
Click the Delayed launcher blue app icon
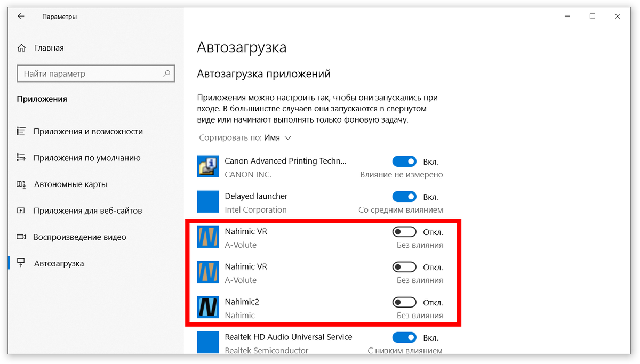[x=208, y=201]
